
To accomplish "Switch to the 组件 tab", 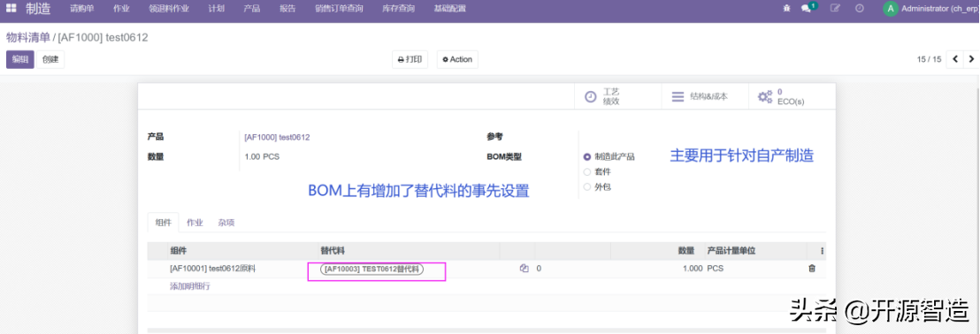I will pos(163,223).
